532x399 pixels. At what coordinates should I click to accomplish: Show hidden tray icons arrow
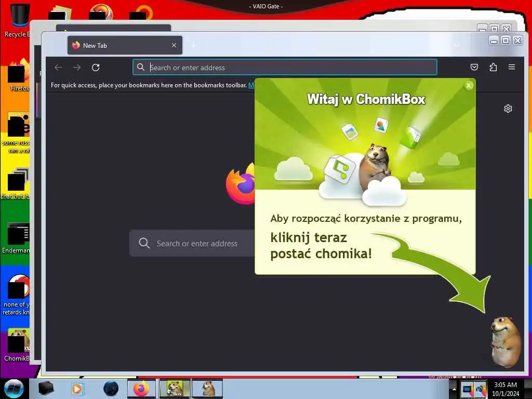454,389
